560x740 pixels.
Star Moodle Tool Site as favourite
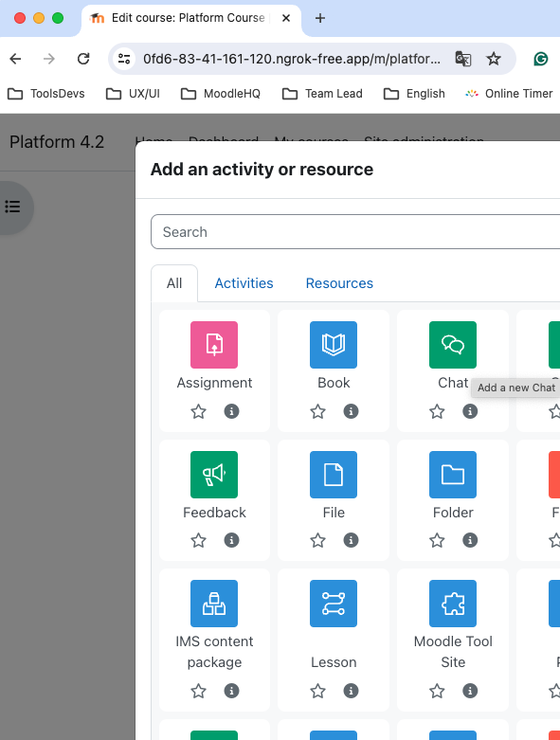coord(437,691)
